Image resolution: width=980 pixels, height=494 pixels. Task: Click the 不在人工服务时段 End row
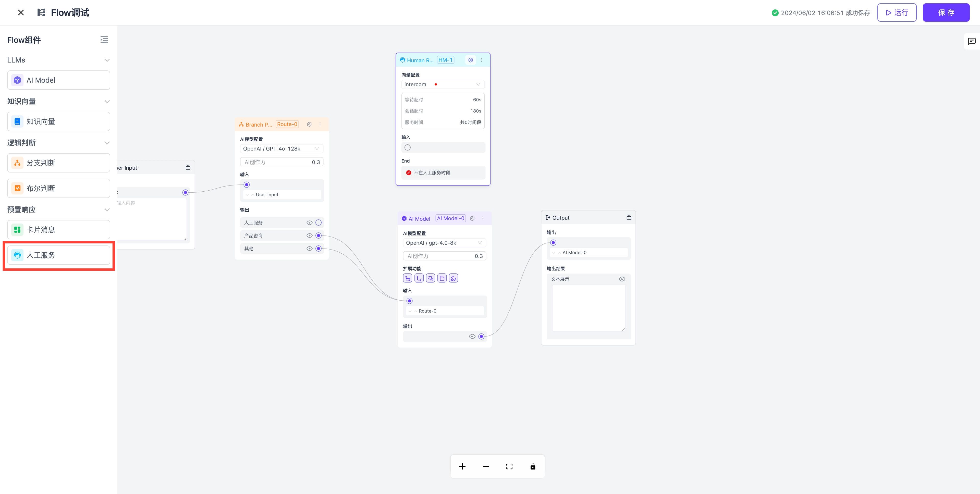443,173
